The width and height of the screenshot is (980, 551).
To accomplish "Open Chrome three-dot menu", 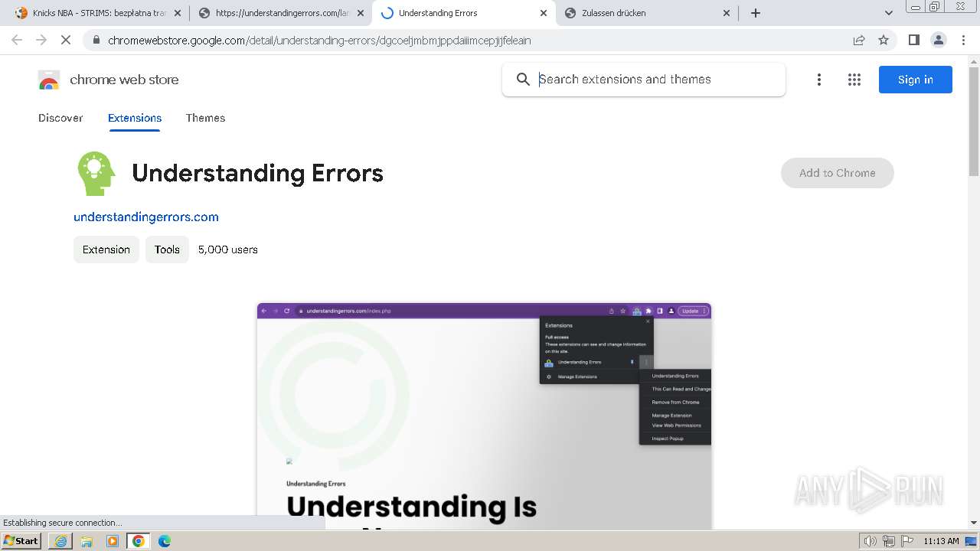I will point(964,40).
